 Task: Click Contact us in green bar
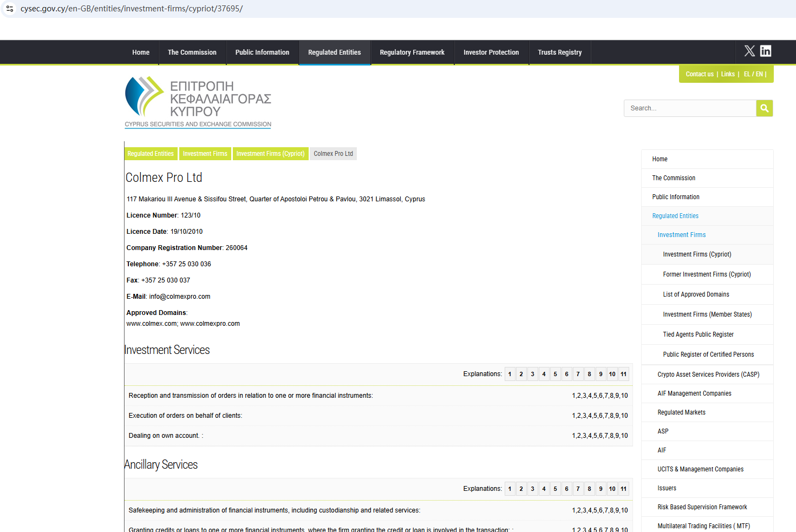click(x=699, y=74)
